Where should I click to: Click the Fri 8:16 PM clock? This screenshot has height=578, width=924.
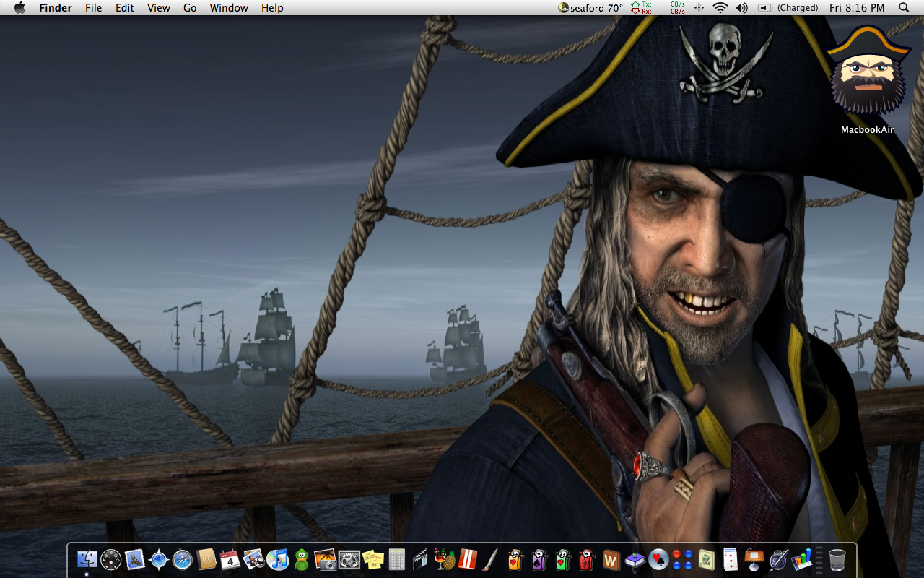pyautogui.click(x=857, y=8)
